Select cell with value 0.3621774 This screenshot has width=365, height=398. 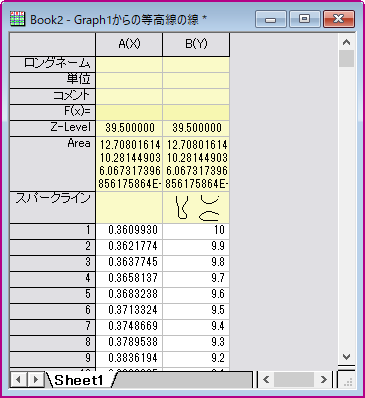[x=129, y=247]
